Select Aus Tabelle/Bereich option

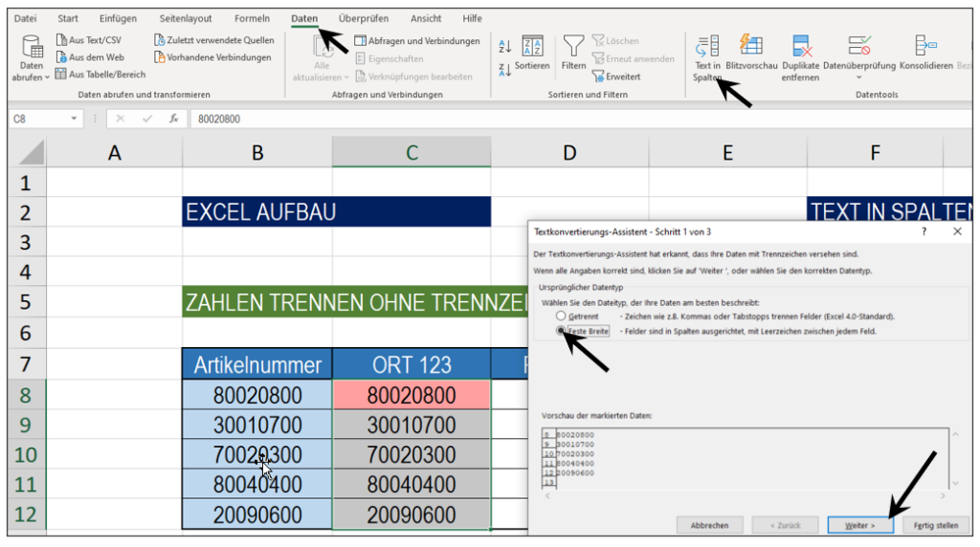coord(100,75)
